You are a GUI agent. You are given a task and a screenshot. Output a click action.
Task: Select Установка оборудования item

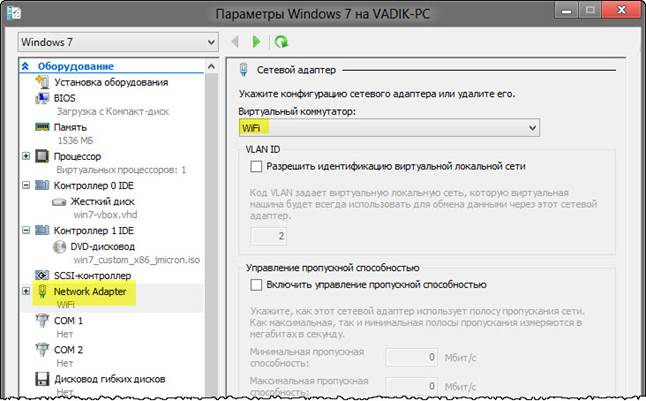tap(111, 82)
